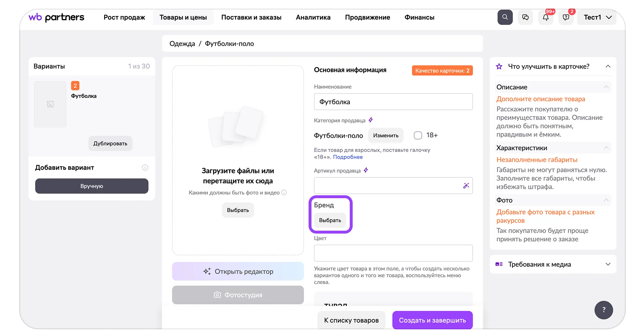Click the Наименование field containing Футболка
644x336 pixels.
click(x=393, y=102)
